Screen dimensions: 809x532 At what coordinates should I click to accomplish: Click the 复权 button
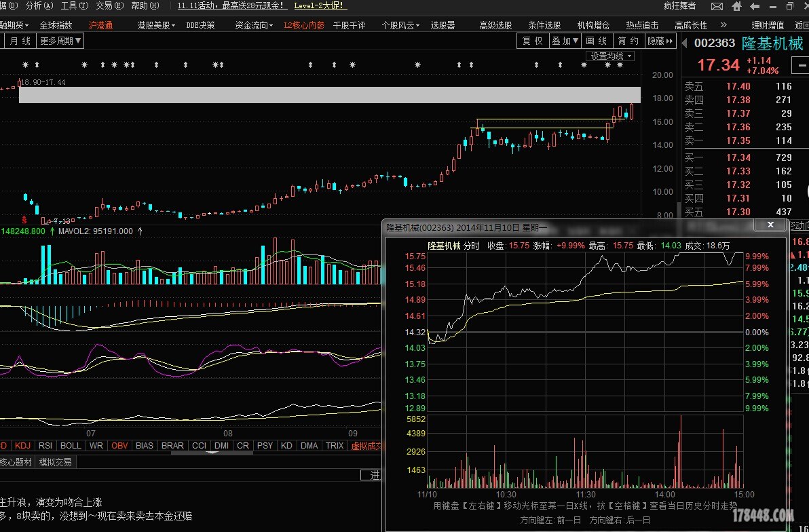533,41
